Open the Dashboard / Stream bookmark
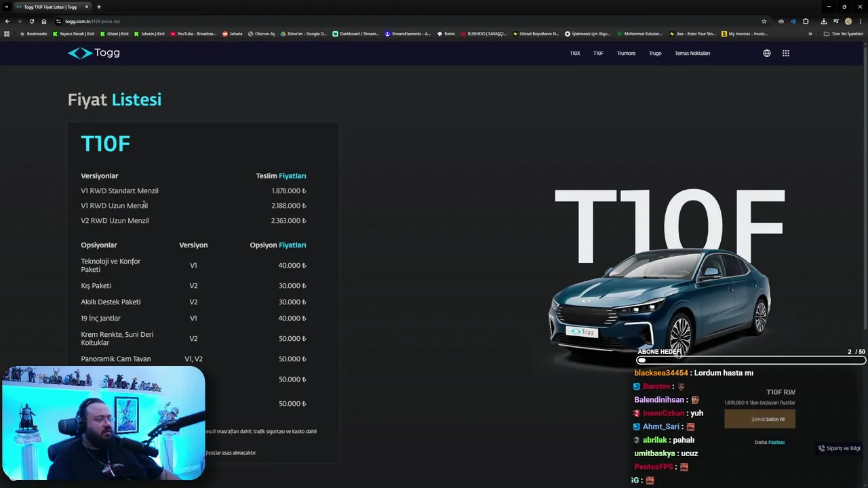868x488 pixels. click(x=356, y=33)
